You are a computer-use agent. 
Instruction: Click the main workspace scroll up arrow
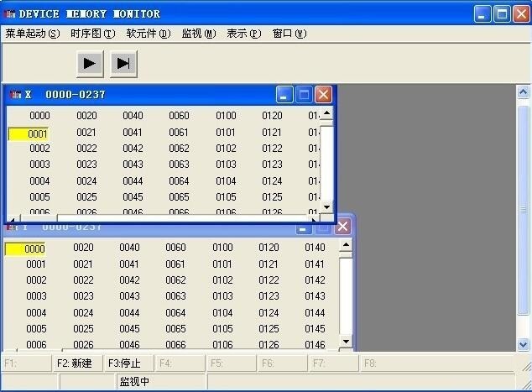[523, 92]
